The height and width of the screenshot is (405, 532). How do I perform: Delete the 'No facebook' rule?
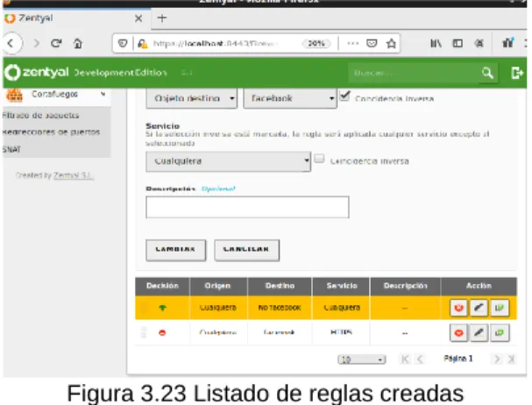458,308
